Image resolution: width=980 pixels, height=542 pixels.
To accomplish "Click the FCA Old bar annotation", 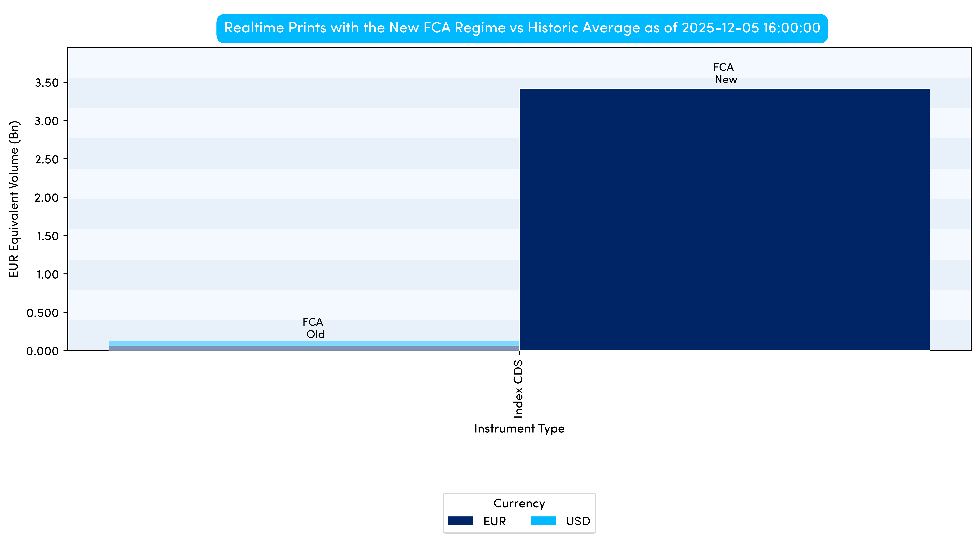I will pos(314,328).
